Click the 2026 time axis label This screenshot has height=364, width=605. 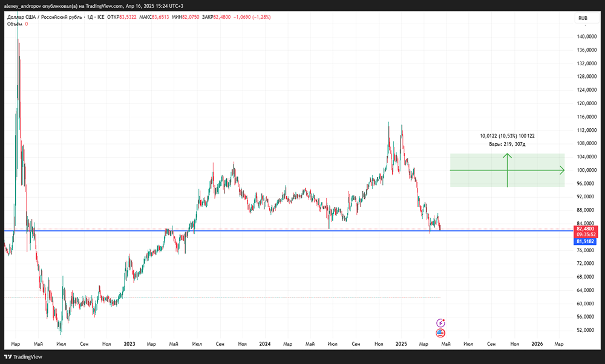537,344
